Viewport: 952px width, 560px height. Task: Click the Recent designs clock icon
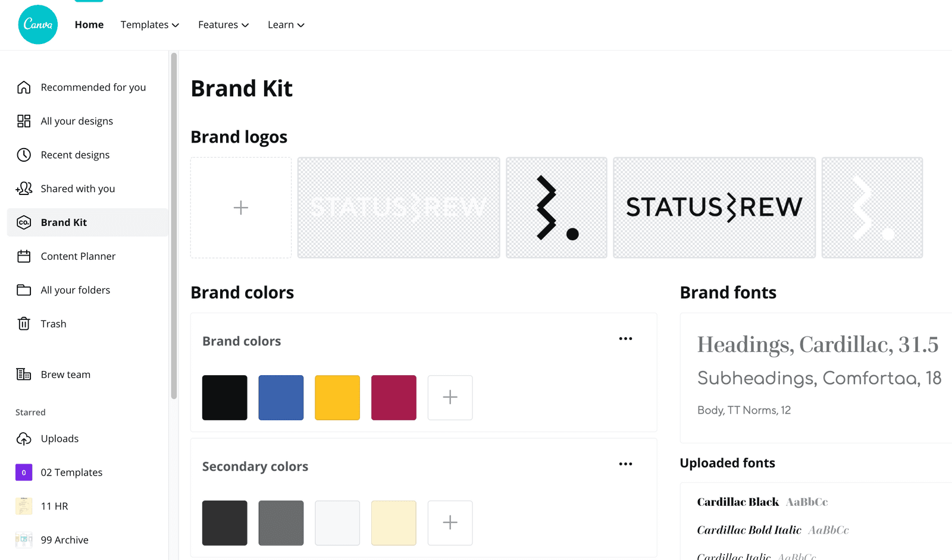[x=24, y=155]
